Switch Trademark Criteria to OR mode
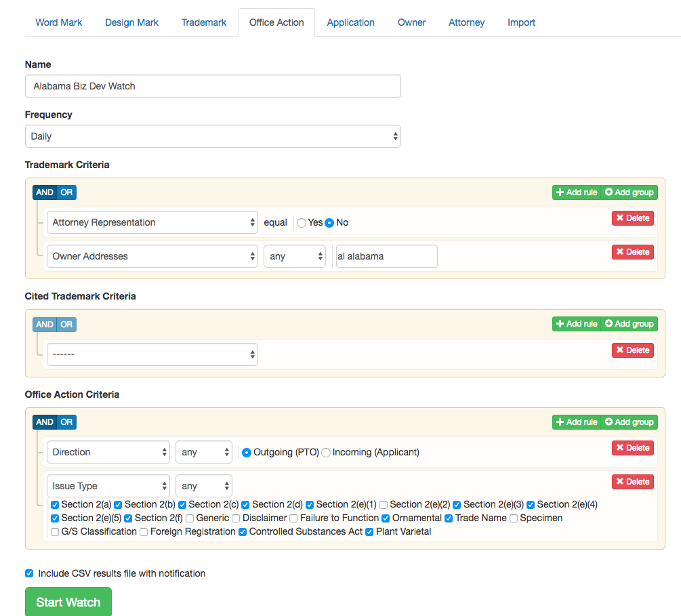 [x=66, y=192]
